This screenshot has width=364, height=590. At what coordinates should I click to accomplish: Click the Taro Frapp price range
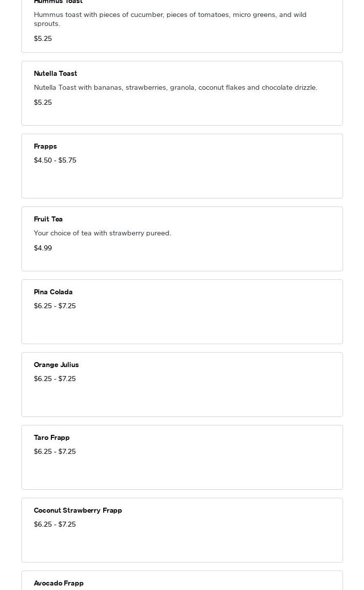click(55, 451)
